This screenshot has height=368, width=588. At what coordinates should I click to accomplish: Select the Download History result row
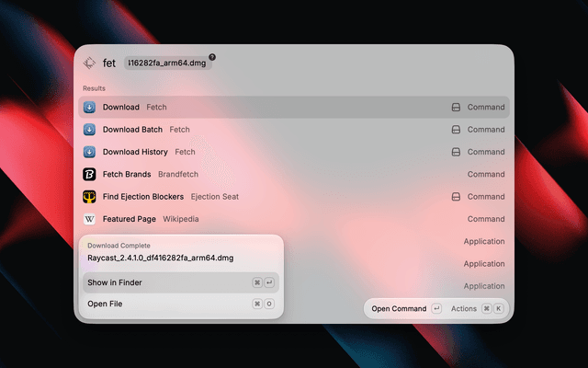(294, 152)
